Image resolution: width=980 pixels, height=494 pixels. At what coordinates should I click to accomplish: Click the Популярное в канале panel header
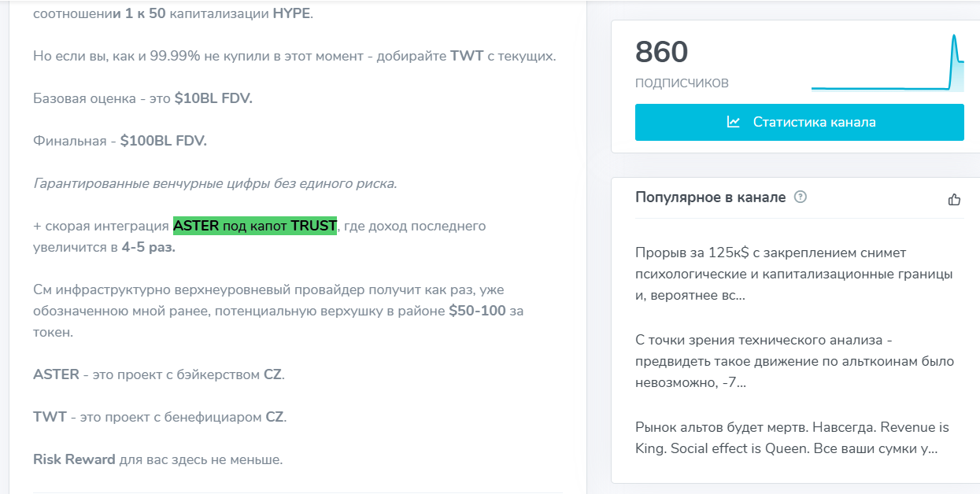(709, 197)
